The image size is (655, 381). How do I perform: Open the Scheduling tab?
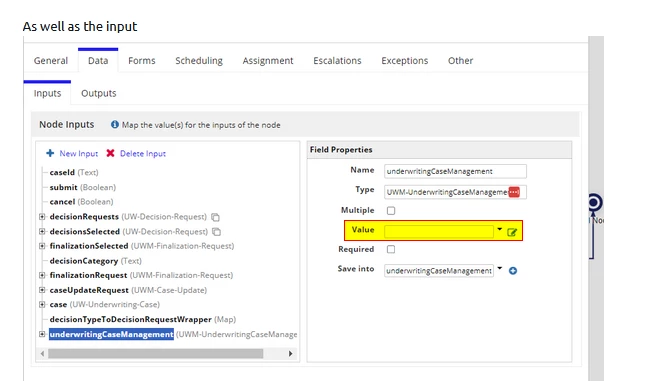point(199,61)
